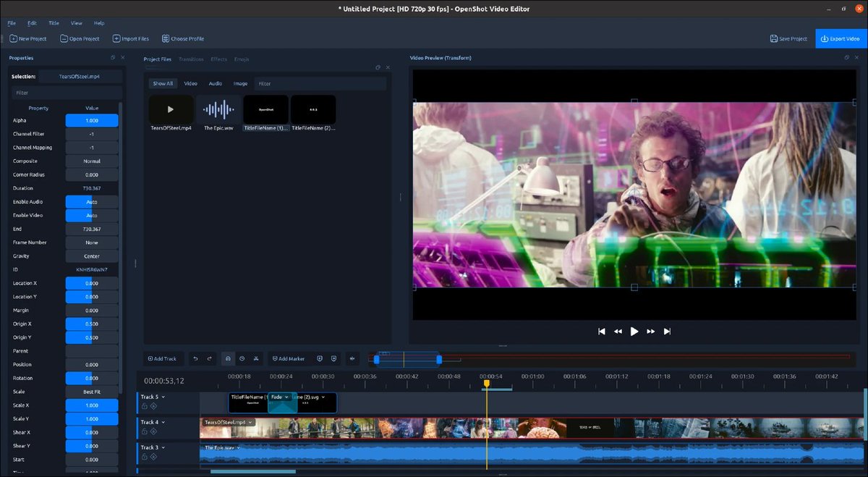Go to the next marker
Screen dimensions: 868x477
[333, 358]
